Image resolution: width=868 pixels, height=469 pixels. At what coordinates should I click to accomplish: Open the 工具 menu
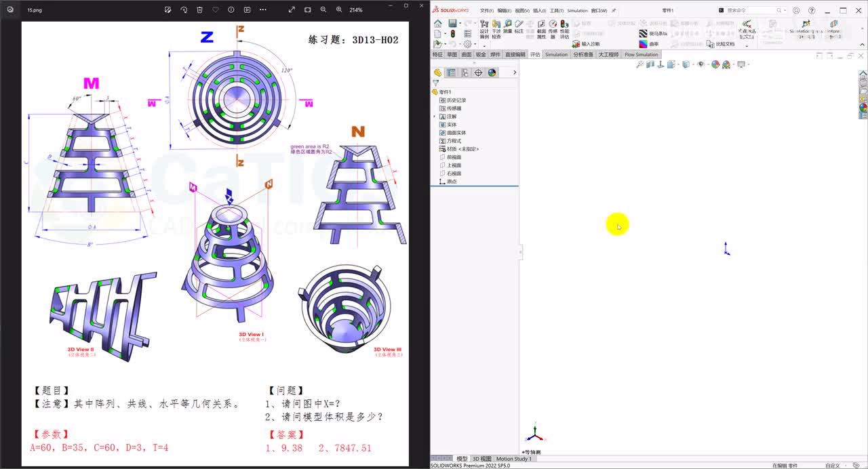[x=556, y=11]
